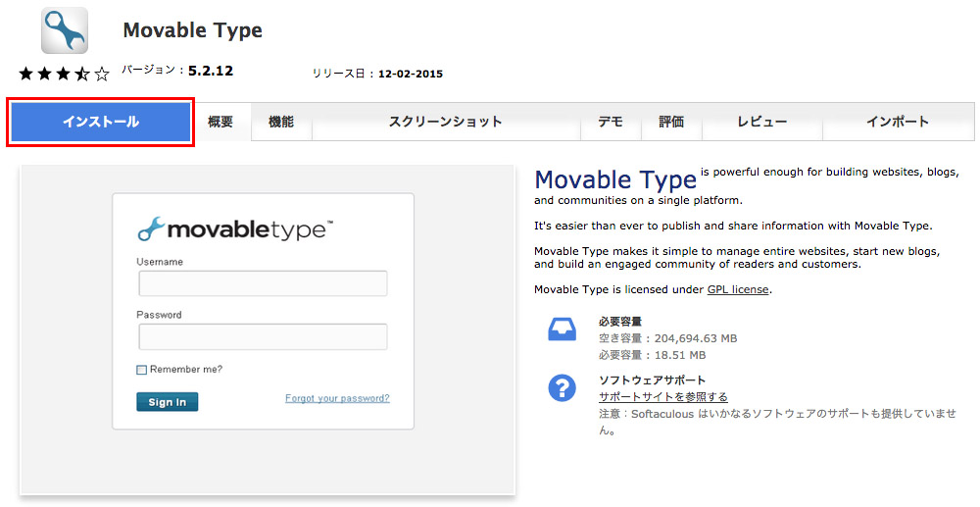Click the blue question mark support icon
Viewport: 980px width, 507px height.
coord(562,387)
